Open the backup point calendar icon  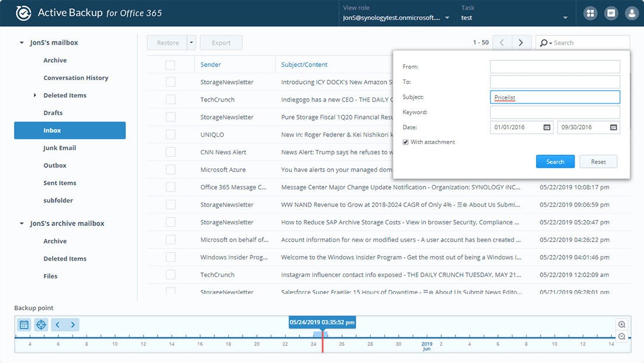[x=25, y=325]
